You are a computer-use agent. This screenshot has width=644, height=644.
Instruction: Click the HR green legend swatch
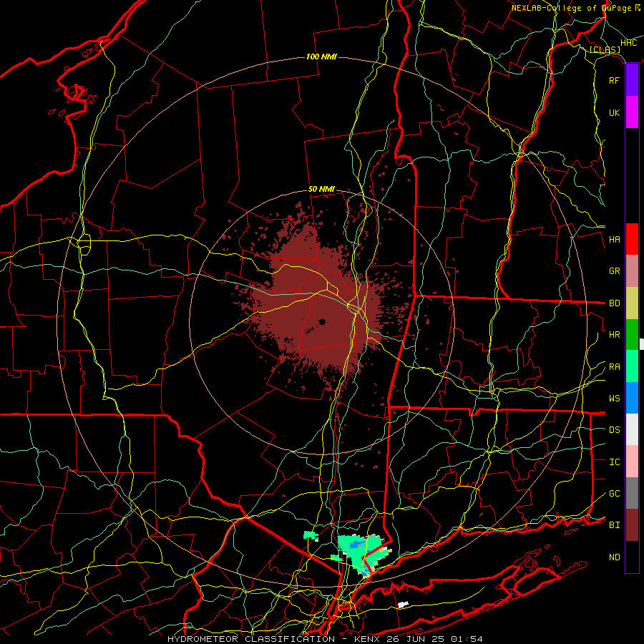[x=632, y=335]
